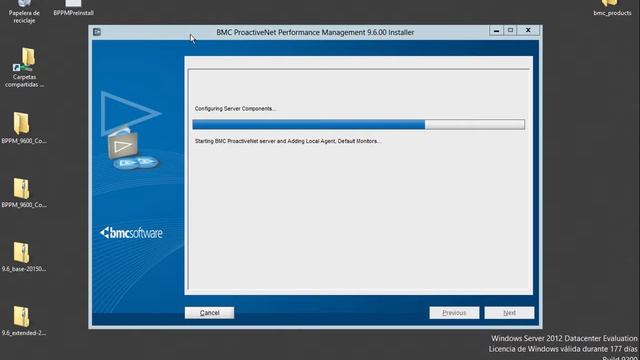Select the BPPMPreInstall desktop icon

73,8
